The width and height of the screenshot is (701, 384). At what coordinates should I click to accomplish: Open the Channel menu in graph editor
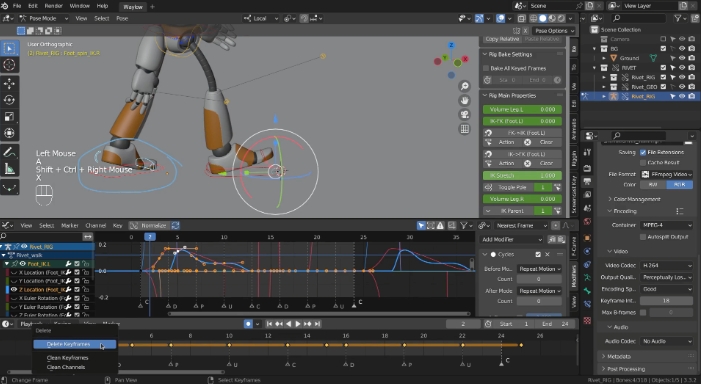(x=96, y=225)
